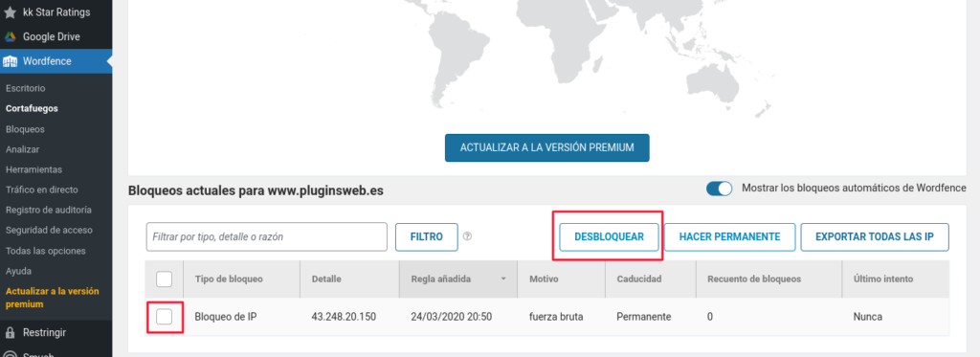Open Herramientas menu item

click(x=33, y=169)
